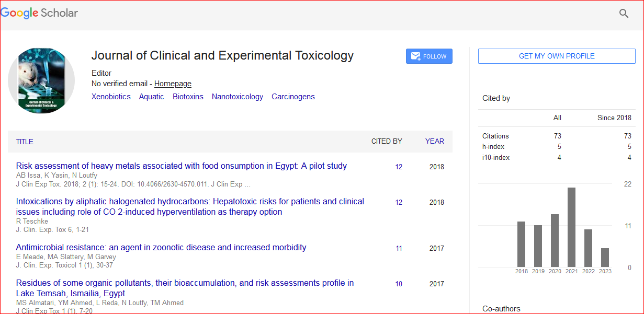Open the Biotoxins topic tag
This screenshot has width=644, height=314.
pos(188,97)
